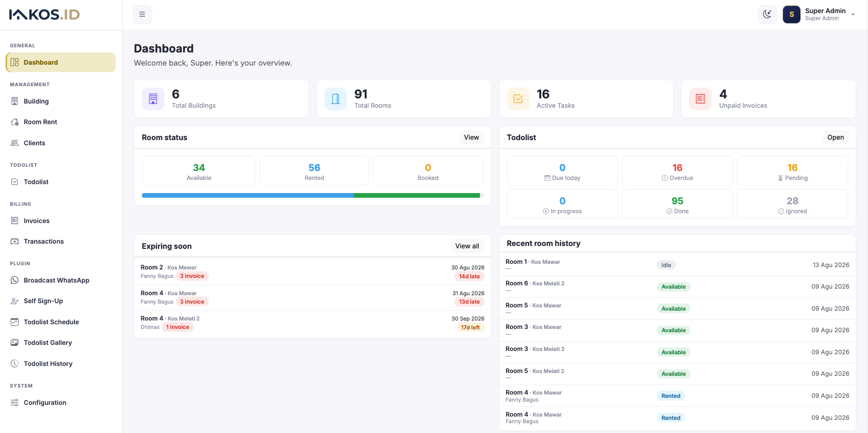Screen dimensions: 868x433
Task: Toggle the sidebar with the hamburger button
Action: point(142,15)
